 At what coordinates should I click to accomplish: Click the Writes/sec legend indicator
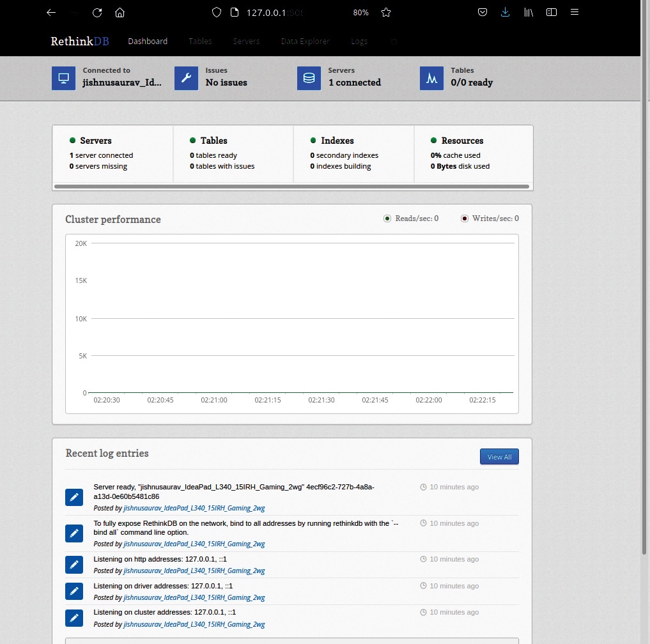tap(465, 218)
